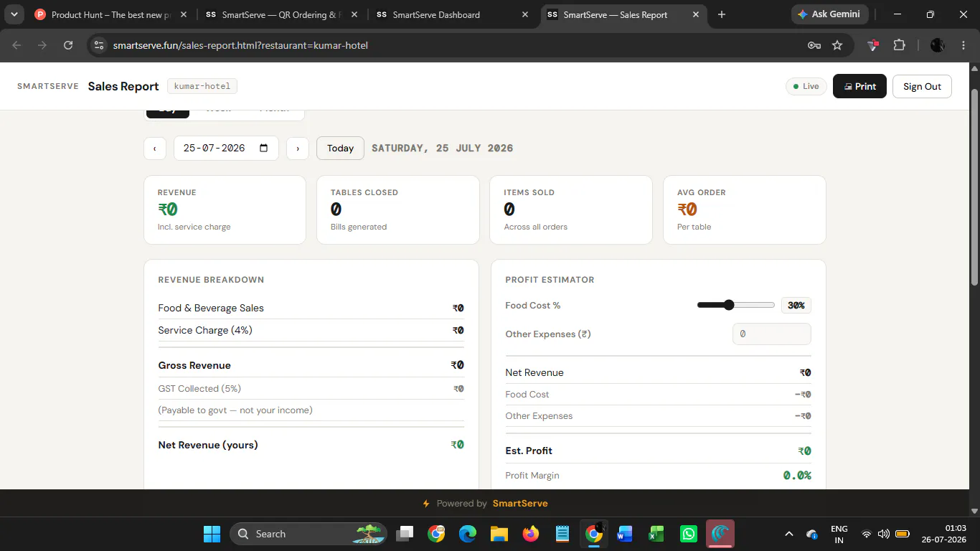Click the Live status indicator

(806, 86)
